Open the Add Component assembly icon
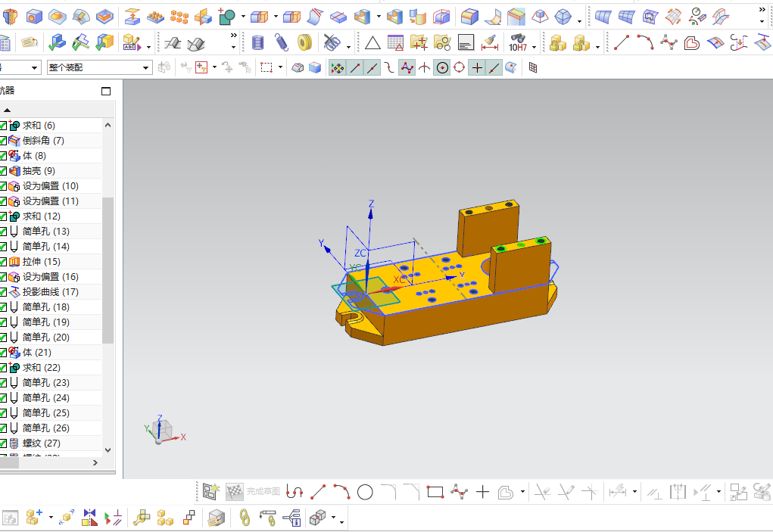The height and width of the screenshot is (532, 773). 34,518
